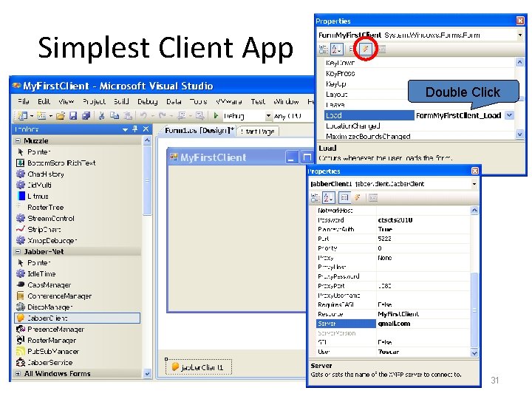Select XmppDebugger in the Toolbox

click(x=78, y=241)
